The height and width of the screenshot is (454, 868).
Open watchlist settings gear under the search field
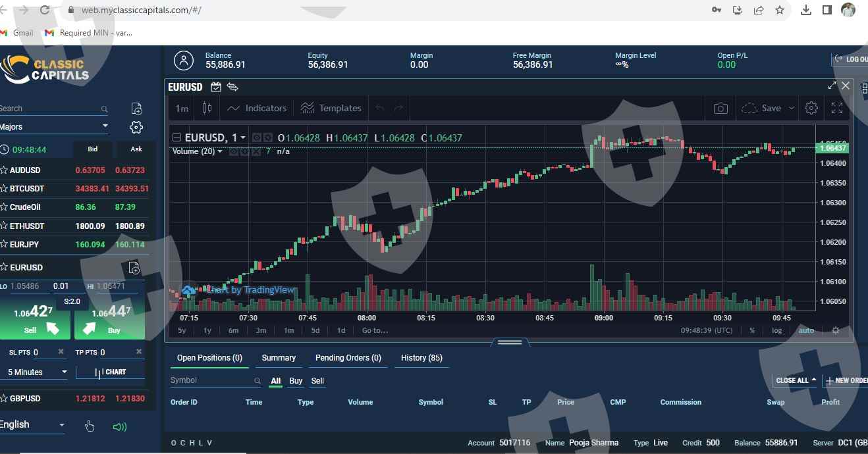[x=136, y=127]
